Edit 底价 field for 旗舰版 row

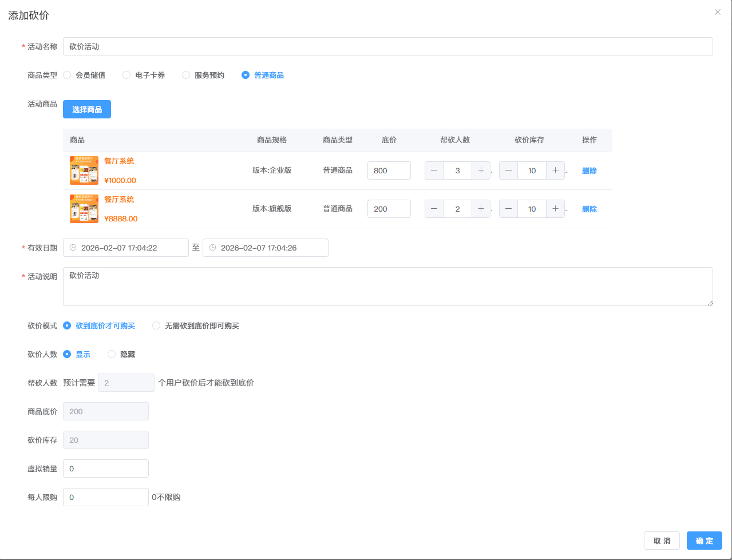pos(389,209)
